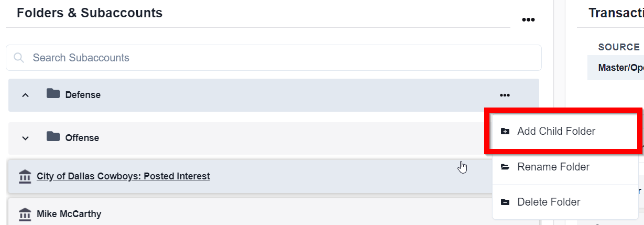Click the Add Child Folder plus-folder icon

coord(505,131)
